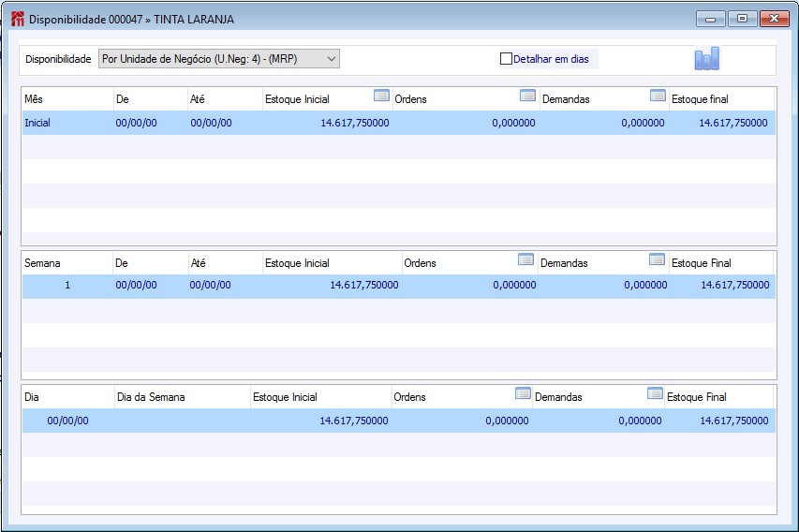The image size is (799, 532).
Task: Select week 1 row in Semana table
Action: (398, 286)
